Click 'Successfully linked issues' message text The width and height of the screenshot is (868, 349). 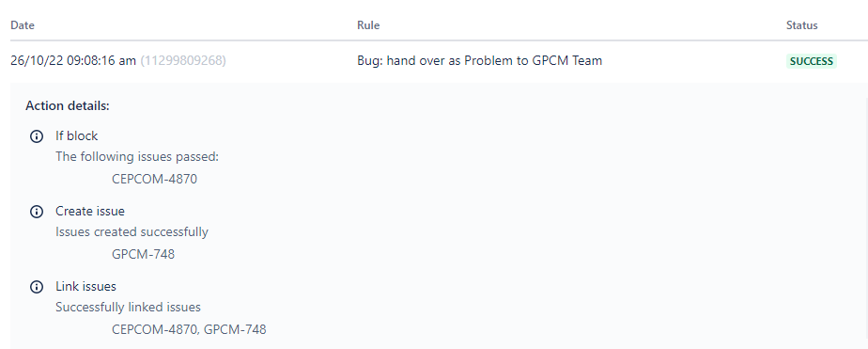click(128, 307)
